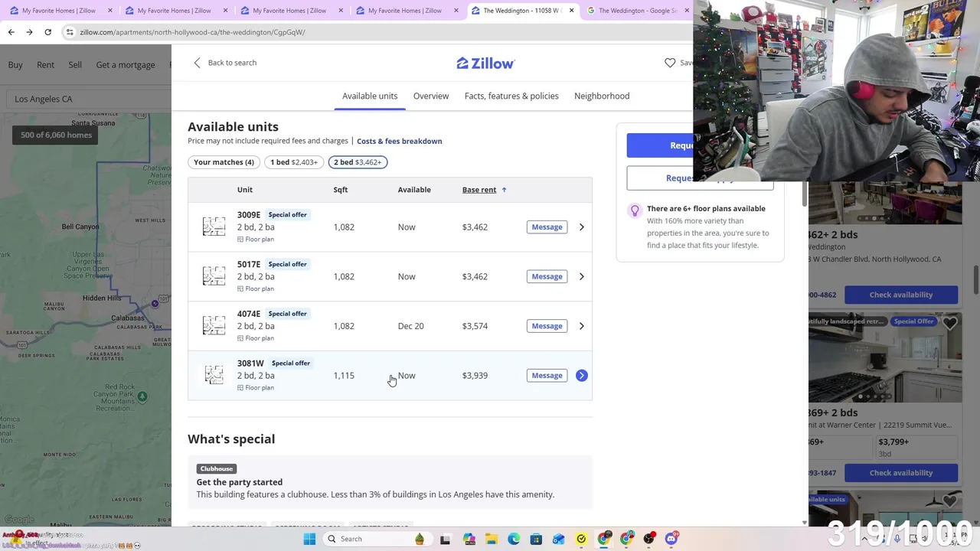Click the blue map pin marker
Screen dimensions: 980x551
pos(155,304)
